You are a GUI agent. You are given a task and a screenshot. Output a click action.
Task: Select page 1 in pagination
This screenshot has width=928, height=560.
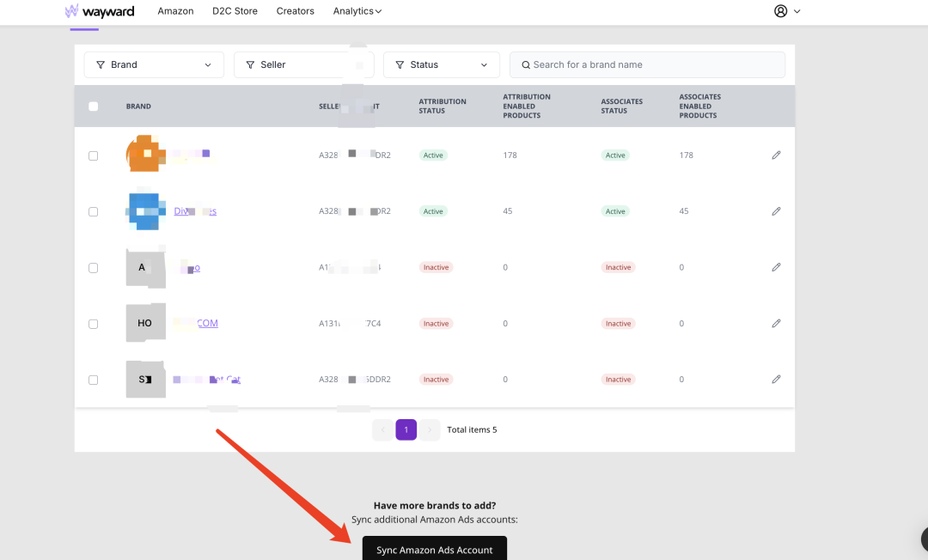[406, 430]
